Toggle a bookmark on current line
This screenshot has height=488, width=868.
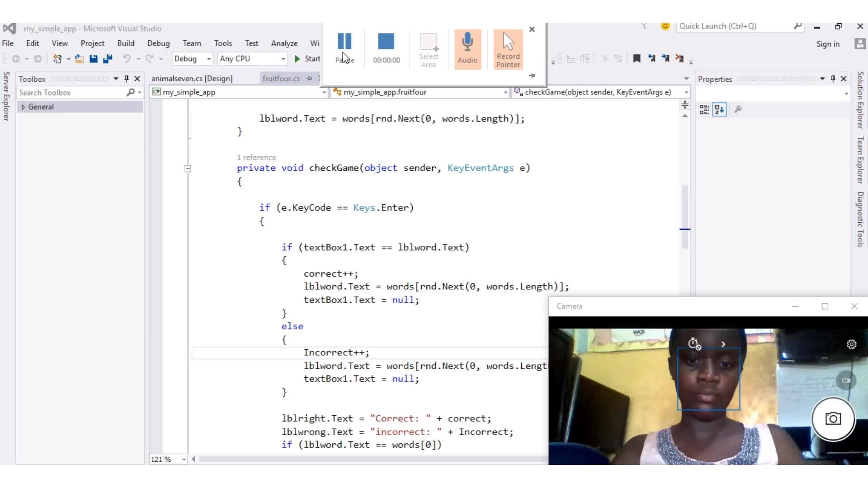pos(637,58)
